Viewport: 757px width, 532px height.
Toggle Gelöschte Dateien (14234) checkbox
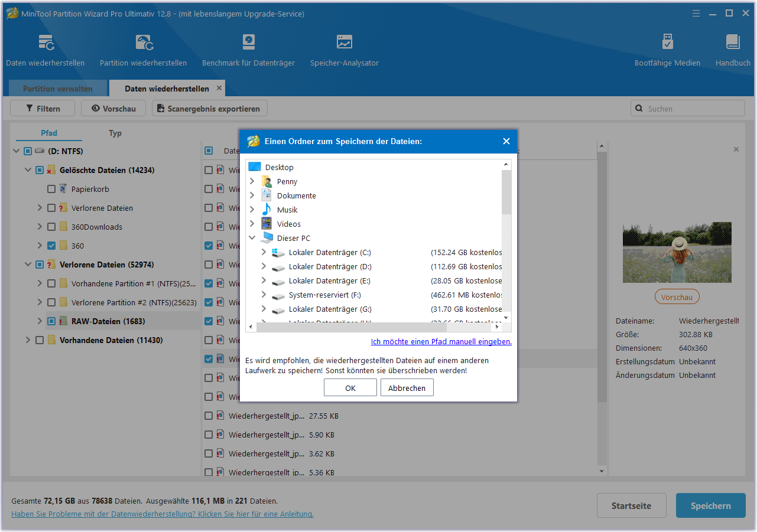pyautogui.click(x=40, y=170)
